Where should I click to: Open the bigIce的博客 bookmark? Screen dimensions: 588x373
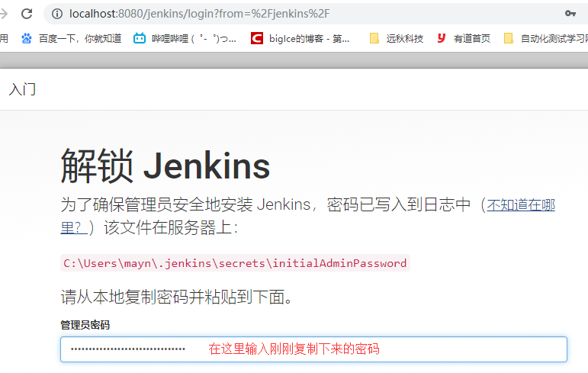(300, 38)
